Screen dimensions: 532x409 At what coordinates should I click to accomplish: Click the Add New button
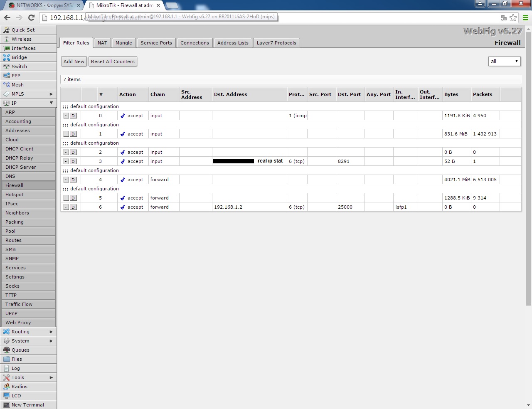(74, 62)
